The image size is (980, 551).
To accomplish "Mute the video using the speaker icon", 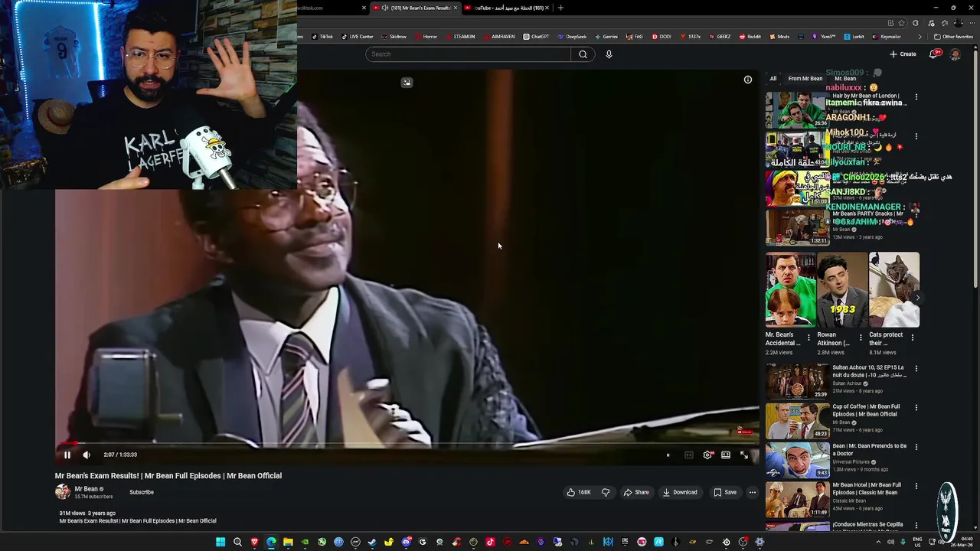I will tap(87, 455).
